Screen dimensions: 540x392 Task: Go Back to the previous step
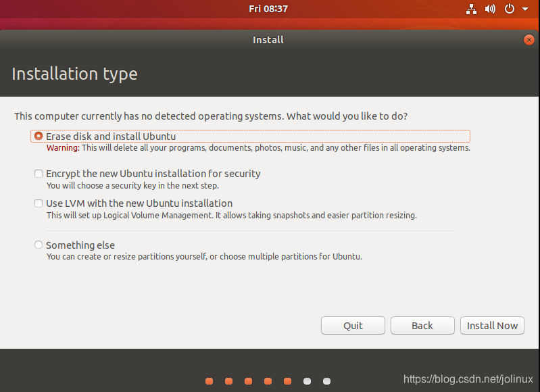pos(422,326)
